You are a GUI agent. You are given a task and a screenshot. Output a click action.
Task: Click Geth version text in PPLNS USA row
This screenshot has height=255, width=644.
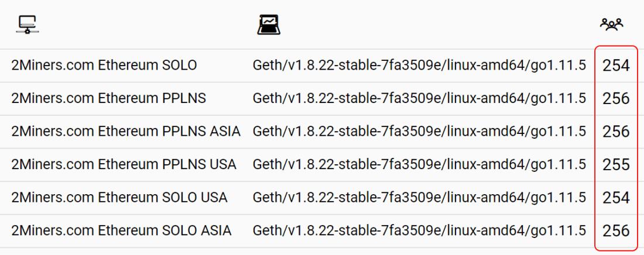419,164
